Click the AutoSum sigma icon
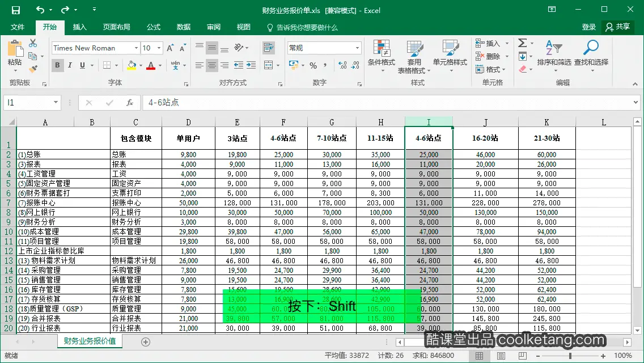Image resolution: width=644 pixels, height=363 pixels. (x=523, y=43)
